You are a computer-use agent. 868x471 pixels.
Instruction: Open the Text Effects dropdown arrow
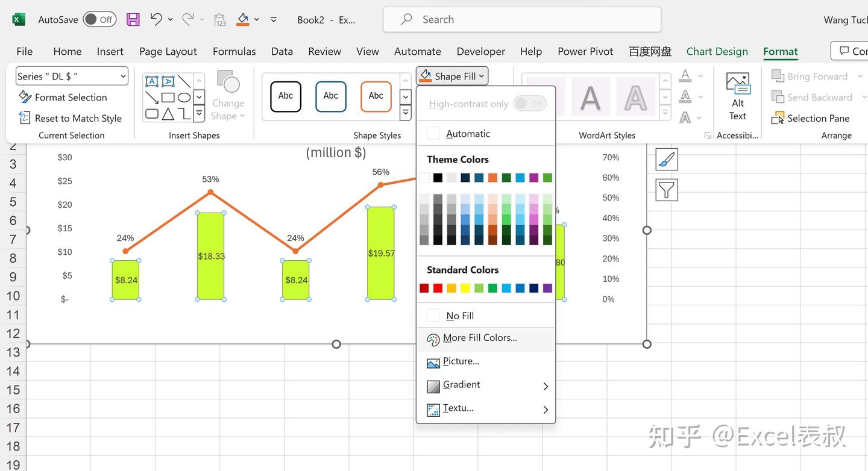tap(700, 117)
